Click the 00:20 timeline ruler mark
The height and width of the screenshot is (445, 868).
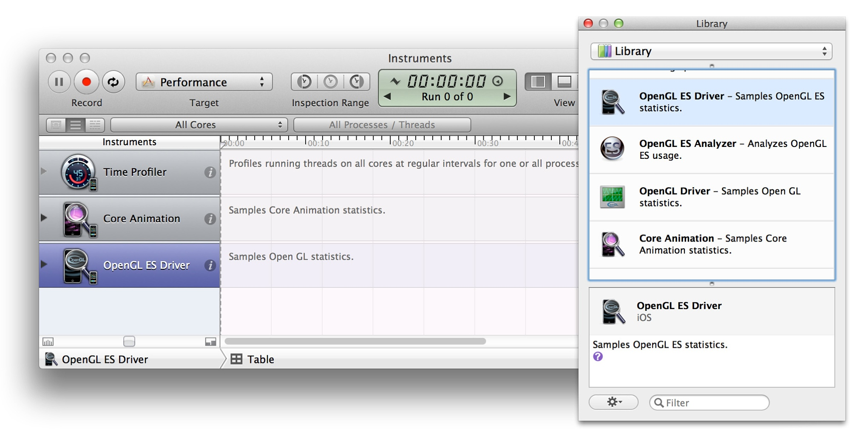tap(403, 143)
